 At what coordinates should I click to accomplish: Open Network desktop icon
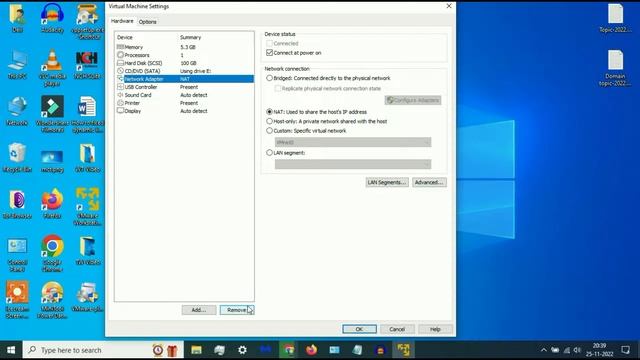point(17,111)
